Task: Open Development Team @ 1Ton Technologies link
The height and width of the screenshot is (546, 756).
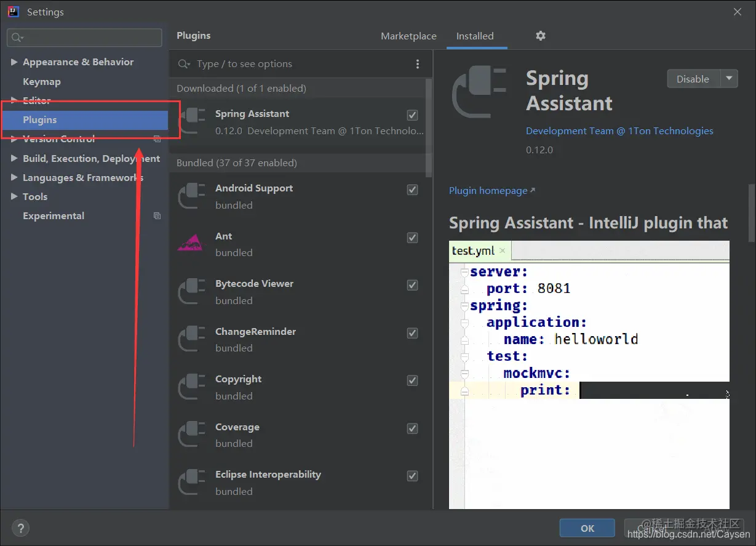Action: (x=619, y=131)
